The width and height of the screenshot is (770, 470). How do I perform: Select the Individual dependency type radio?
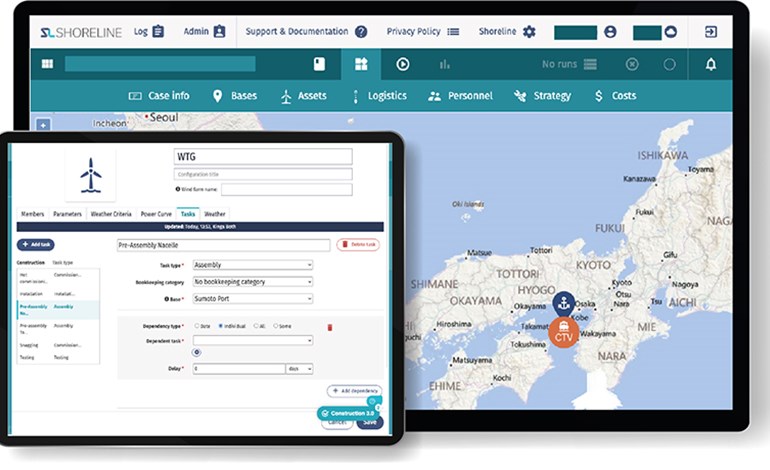221,326
